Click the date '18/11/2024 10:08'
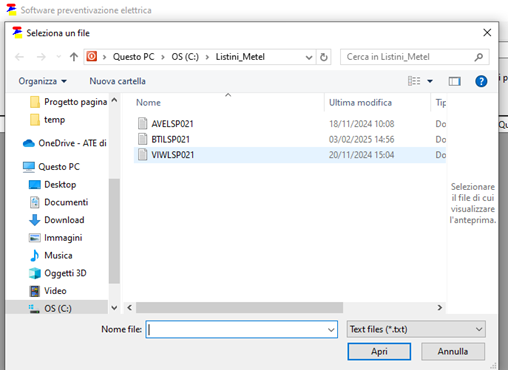This screenshot has height=370, width=508. 361,124
